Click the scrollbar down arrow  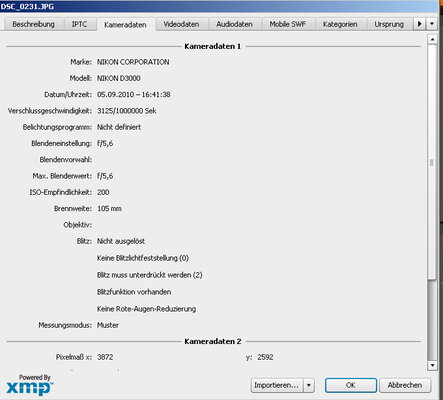click(x=432, y=365)
